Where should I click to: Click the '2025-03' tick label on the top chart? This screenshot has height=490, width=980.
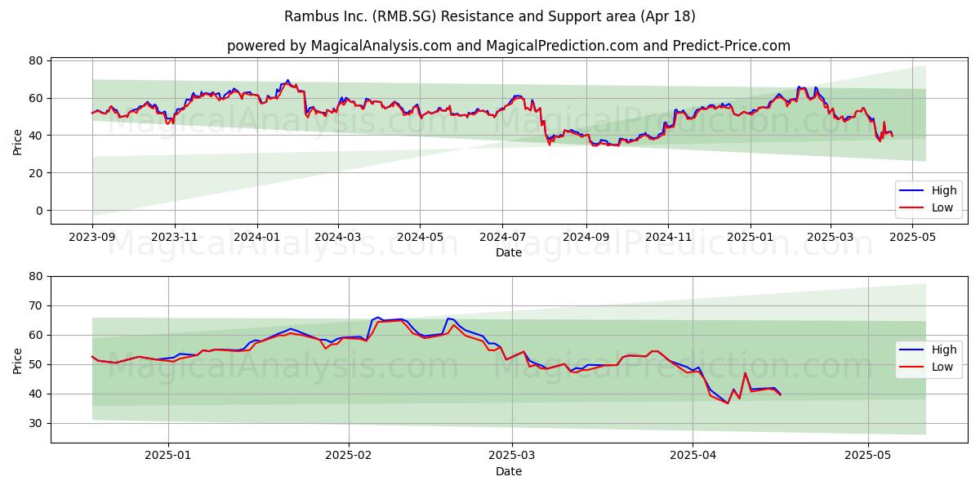[x=831, y=238]
